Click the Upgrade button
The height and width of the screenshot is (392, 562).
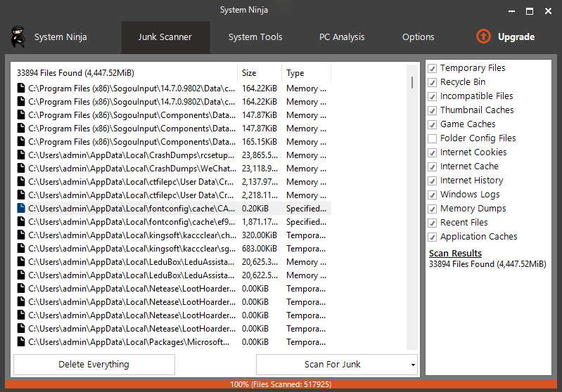505,37
